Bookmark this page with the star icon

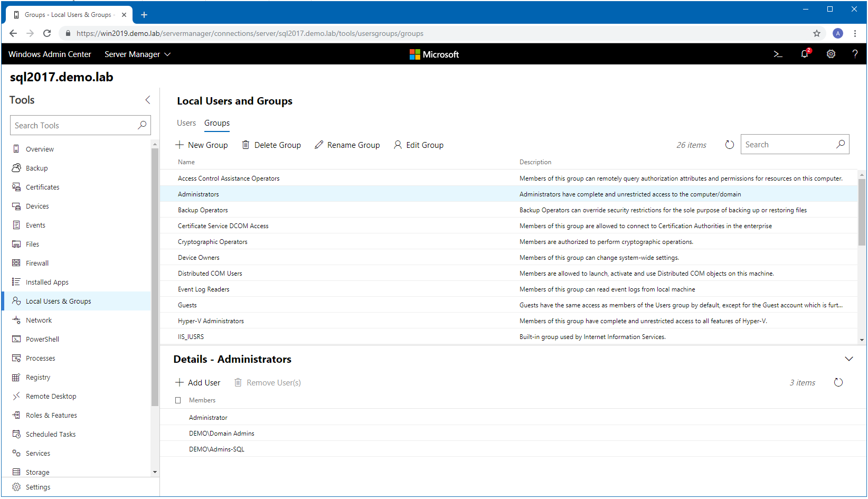click(816, 33)
